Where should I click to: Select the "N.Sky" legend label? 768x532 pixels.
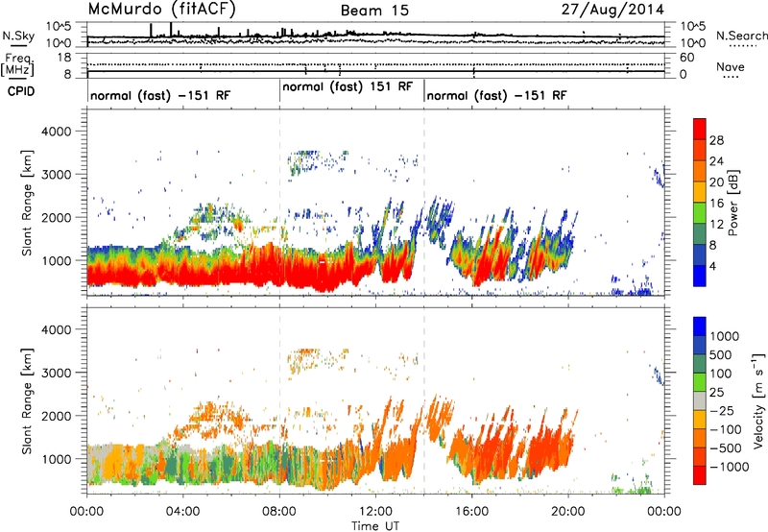pos(18,36)
